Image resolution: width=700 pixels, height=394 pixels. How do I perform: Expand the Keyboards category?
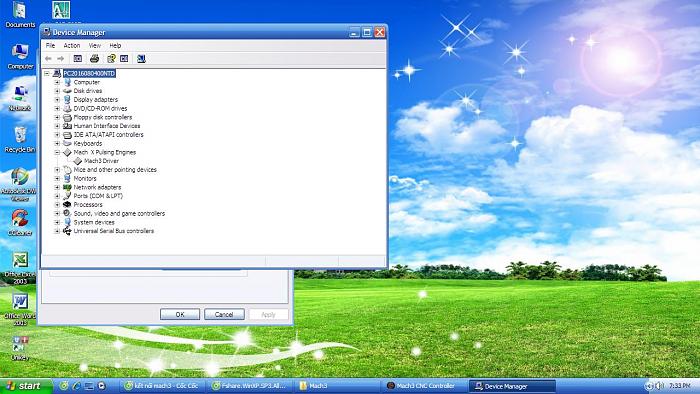(x=57, y=143)
